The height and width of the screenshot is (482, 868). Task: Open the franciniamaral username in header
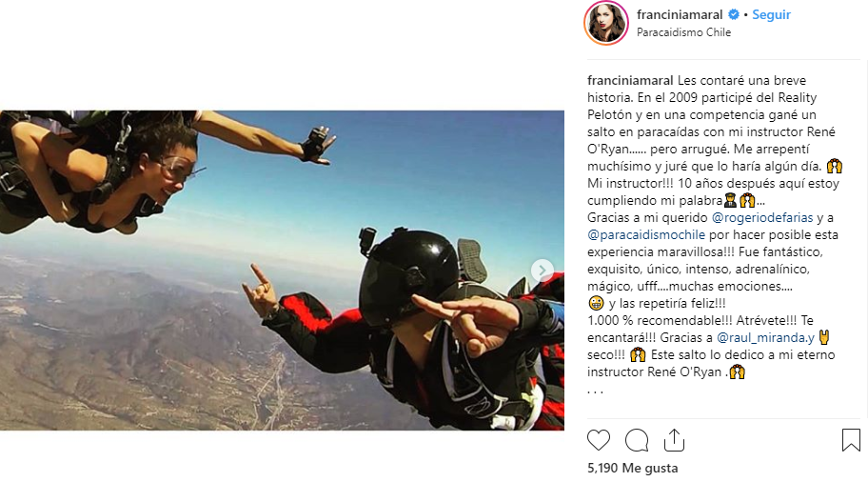(x=680, y=14)
